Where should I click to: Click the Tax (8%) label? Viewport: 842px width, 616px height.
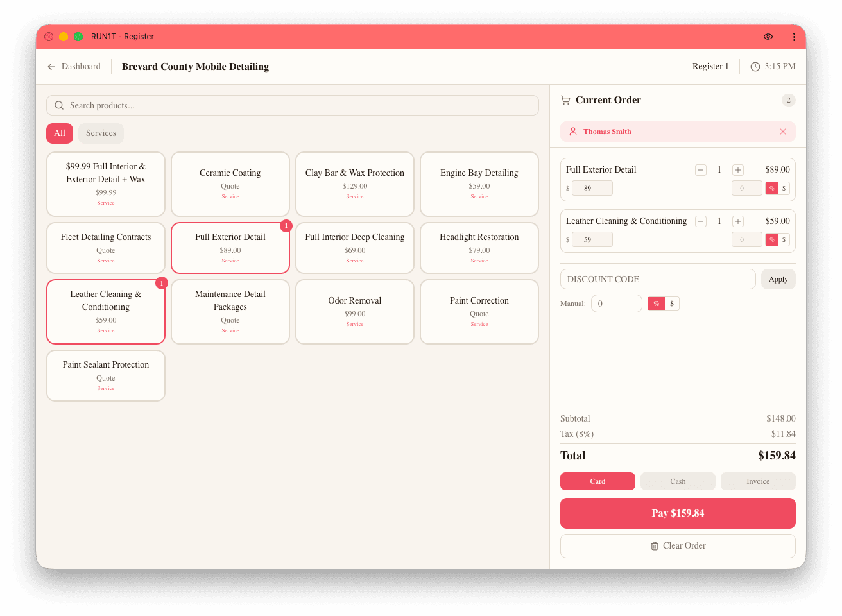577,434
